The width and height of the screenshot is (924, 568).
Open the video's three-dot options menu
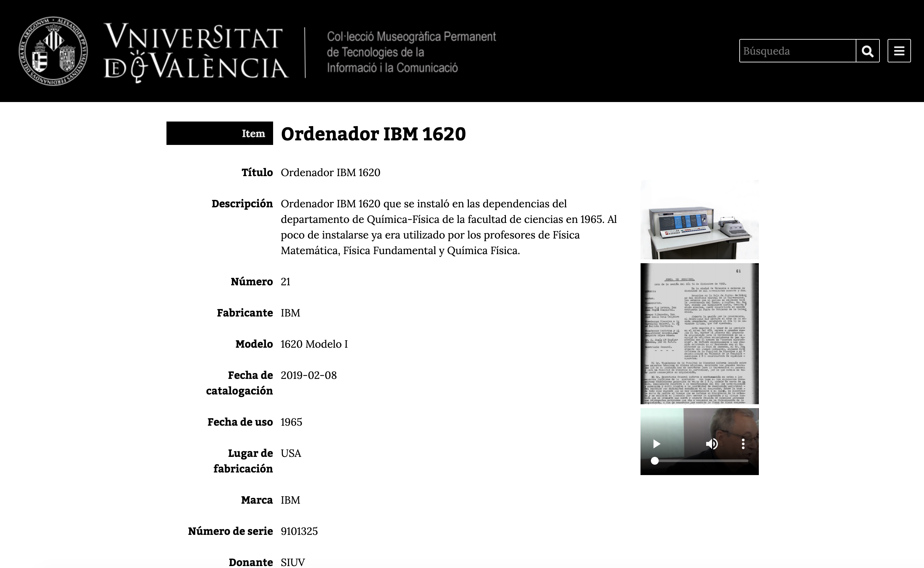pos(743,444)
